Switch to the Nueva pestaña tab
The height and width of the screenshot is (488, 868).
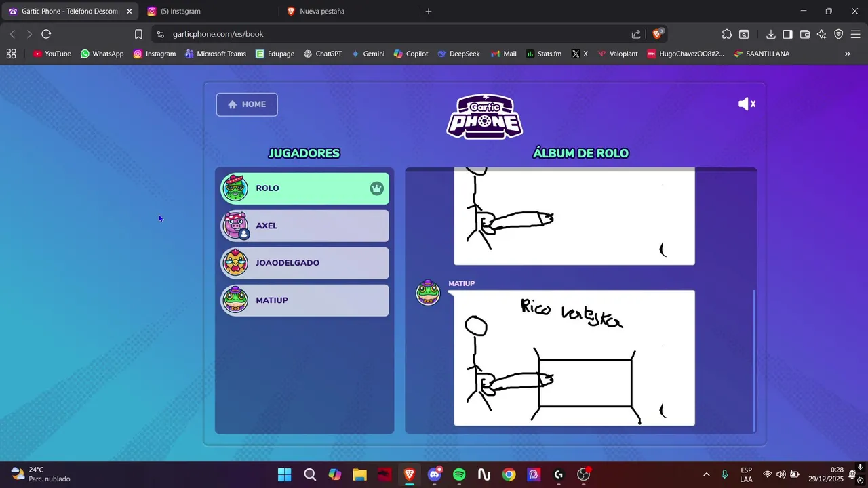347,12
